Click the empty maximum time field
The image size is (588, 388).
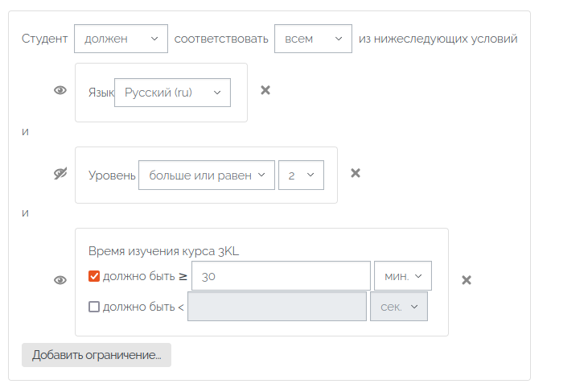278,307
